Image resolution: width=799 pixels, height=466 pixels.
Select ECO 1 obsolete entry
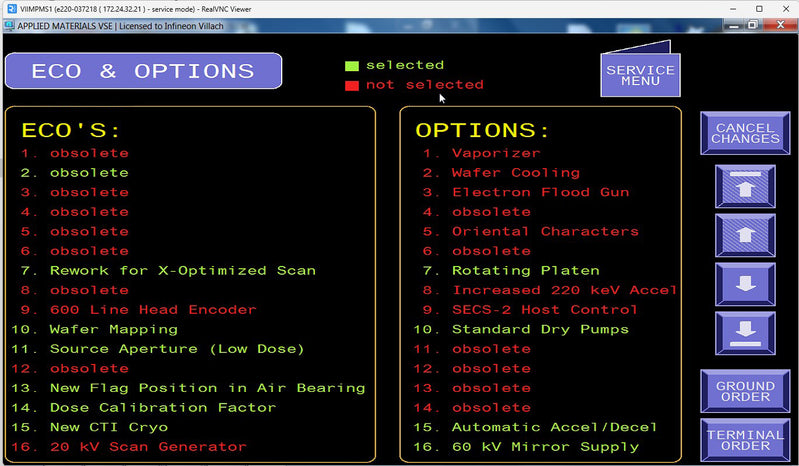point(74,153)
